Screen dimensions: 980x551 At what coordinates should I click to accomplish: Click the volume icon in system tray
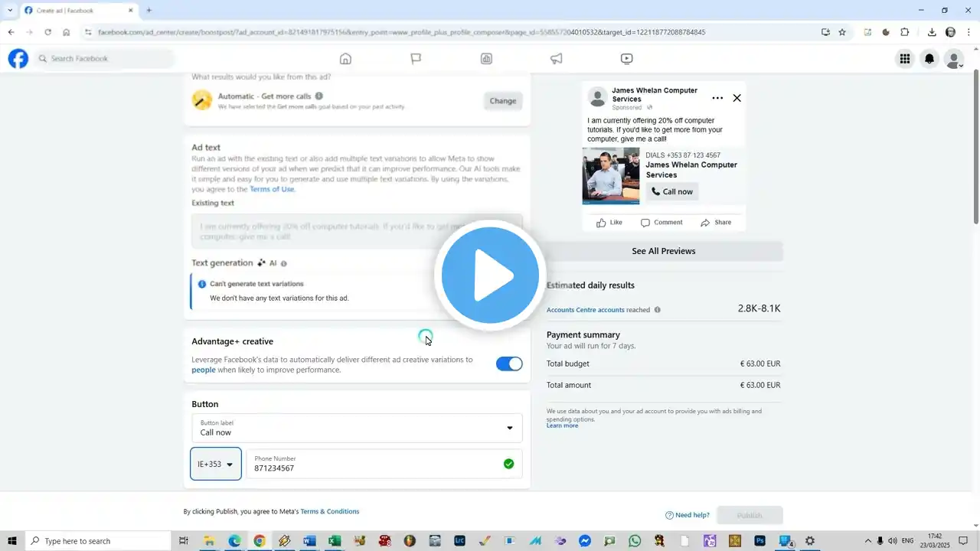click(893, 541)
